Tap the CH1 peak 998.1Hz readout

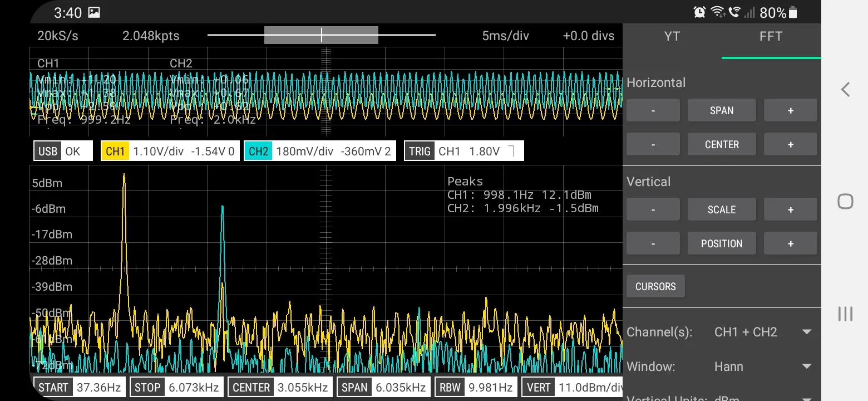click(519, 195)
